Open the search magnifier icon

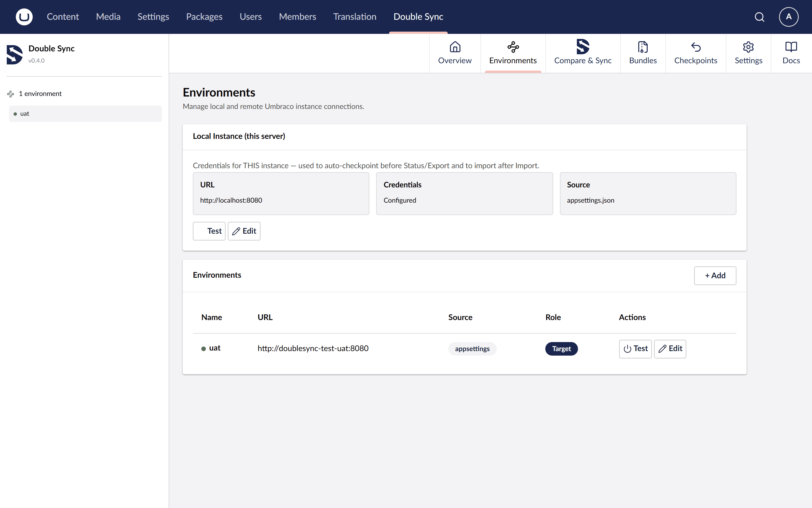tap(760, 17)
